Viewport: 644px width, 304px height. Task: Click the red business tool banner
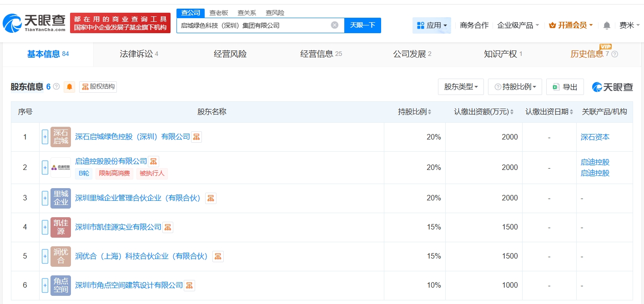pyautogui.click(x=120, y=23)
